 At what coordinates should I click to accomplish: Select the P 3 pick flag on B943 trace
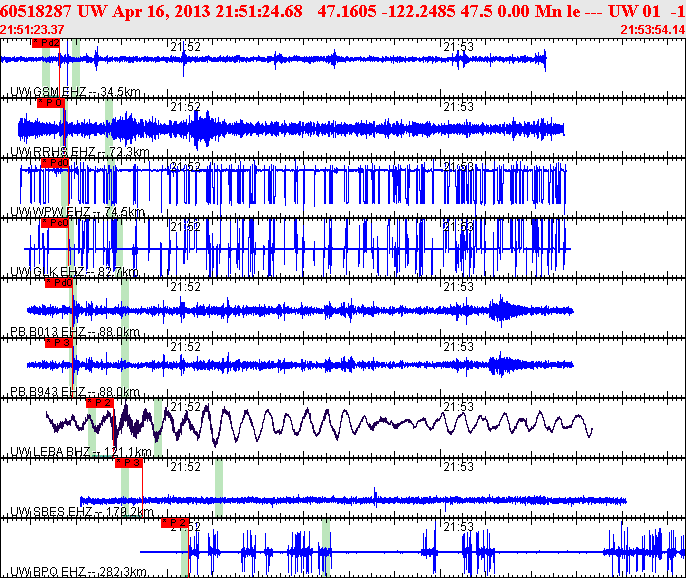coord(59,343)
